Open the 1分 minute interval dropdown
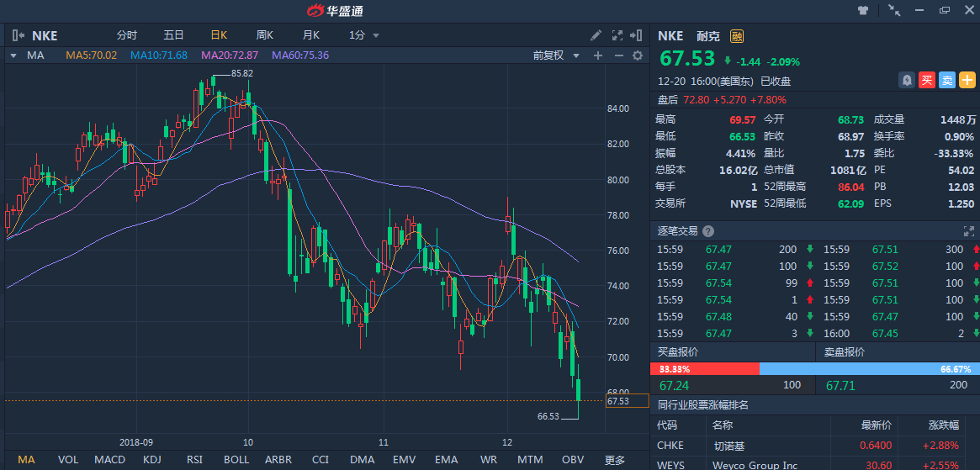Image resolution: width=980 pixels, height=470 pixels. 364,35
